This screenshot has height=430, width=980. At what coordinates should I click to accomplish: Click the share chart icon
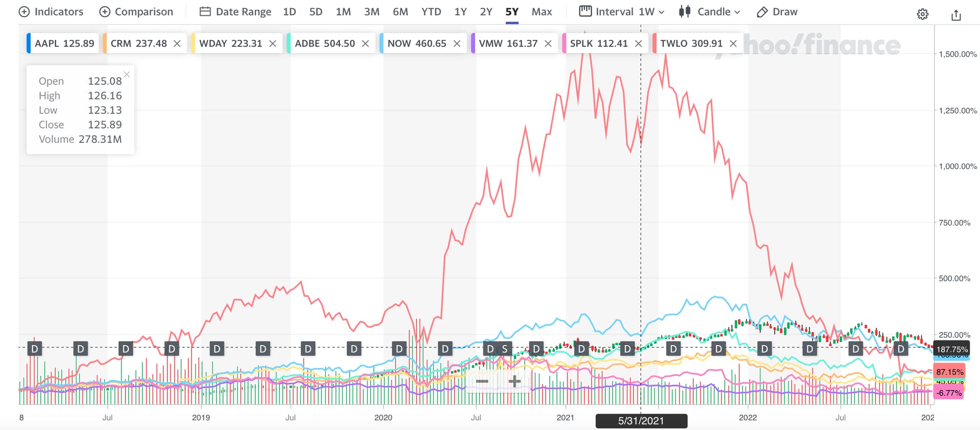point(956,15)
